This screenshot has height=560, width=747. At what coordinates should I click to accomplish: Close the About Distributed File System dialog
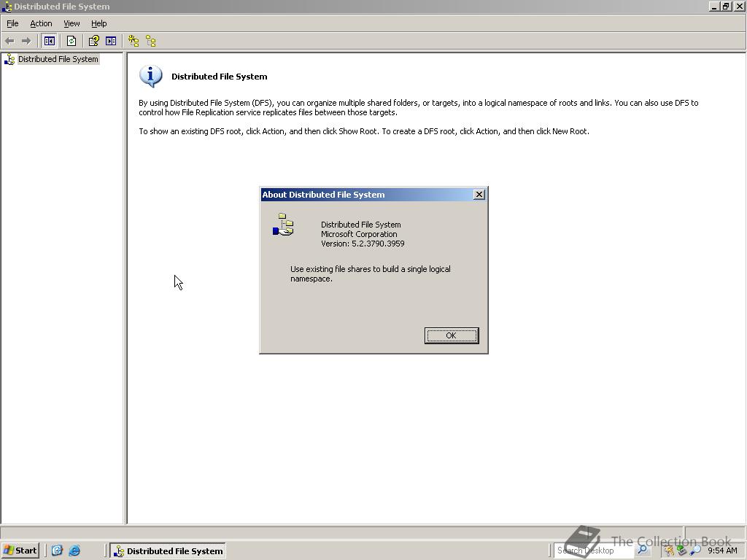[x=479, y=194]
